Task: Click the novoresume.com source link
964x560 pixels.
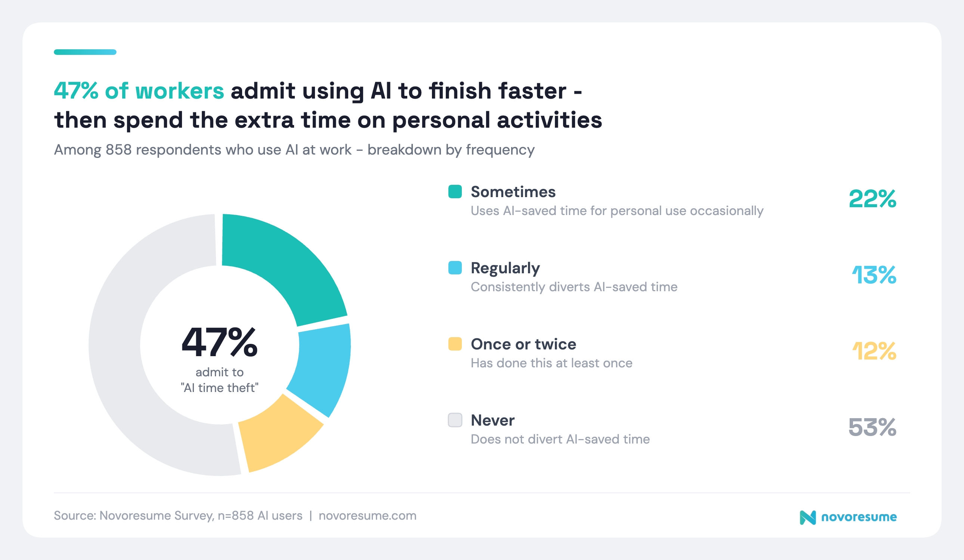Action: point(367,516)
